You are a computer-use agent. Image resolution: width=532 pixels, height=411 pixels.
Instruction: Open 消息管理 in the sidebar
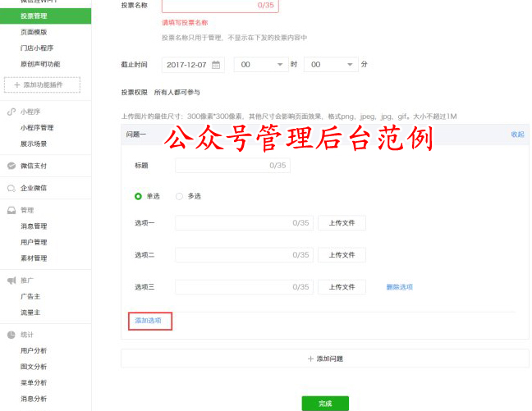(34, 226)
